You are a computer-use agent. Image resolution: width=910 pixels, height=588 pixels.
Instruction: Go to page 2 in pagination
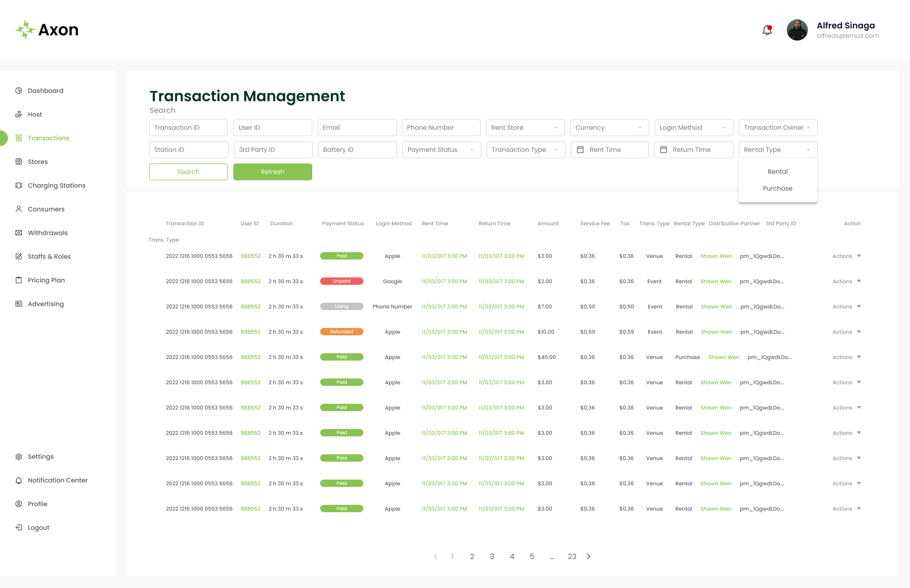pyautogui.click(x=472, y=556)
